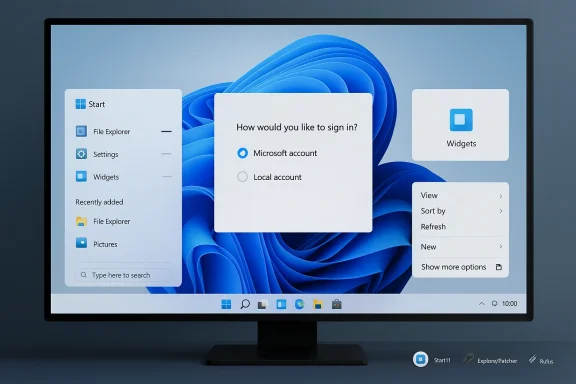The height and width of the screenshot is (384, 576).
Task: Click the search magnifier in Start search box
Action: click(x=84, y=275)
